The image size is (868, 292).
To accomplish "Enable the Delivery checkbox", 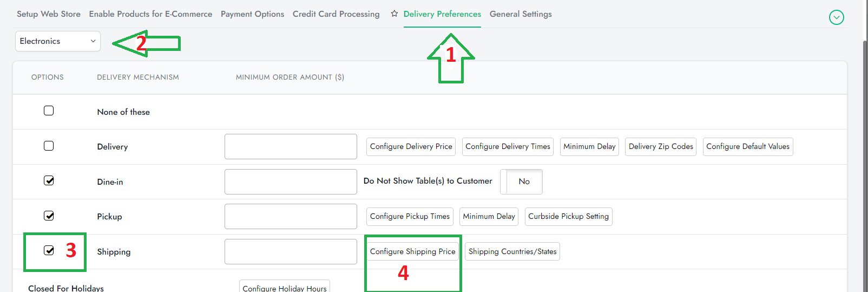I will click(49, 146).
